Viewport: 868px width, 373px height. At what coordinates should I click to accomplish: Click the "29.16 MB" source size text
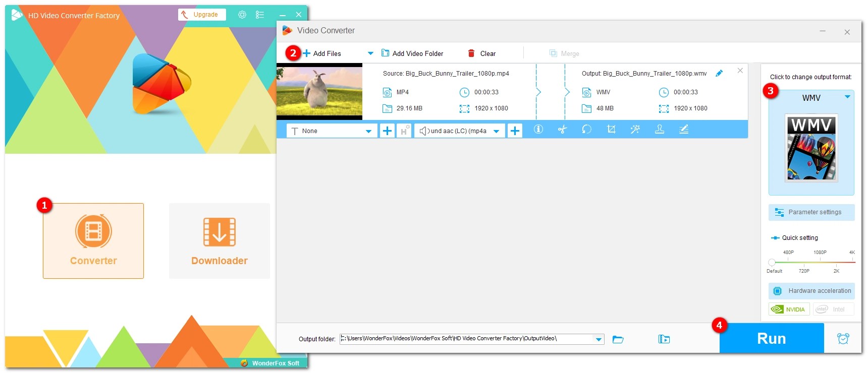(409, 108)
